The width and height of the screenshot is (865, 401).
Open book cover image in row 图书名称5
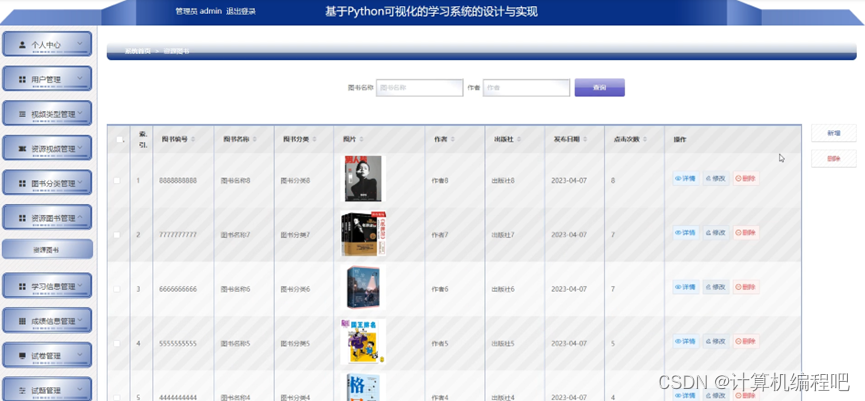363,341
